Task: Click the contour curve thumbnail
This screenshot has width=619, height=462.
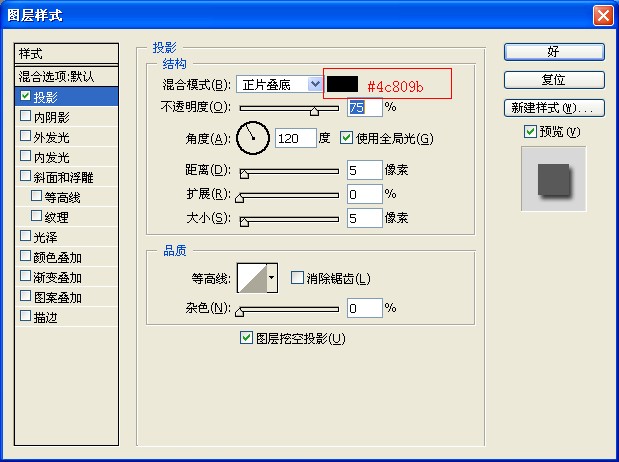Action: pyautogui.click(x=252, y=278)
